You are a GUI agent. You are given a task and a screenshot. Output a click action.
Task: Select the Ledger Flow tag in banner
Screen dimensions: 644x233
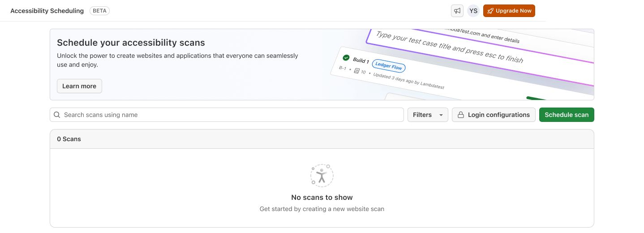388,67
